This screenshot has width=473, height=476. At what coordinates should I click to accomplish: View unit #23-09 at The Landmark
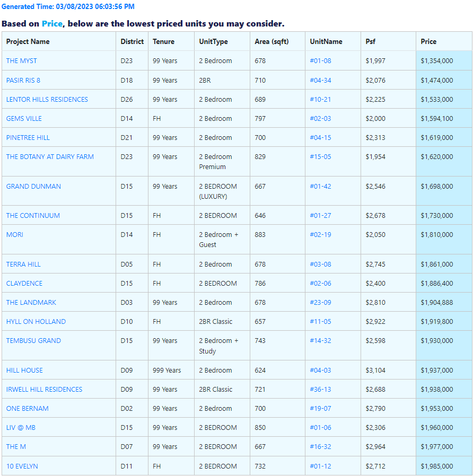coord(320,303)
